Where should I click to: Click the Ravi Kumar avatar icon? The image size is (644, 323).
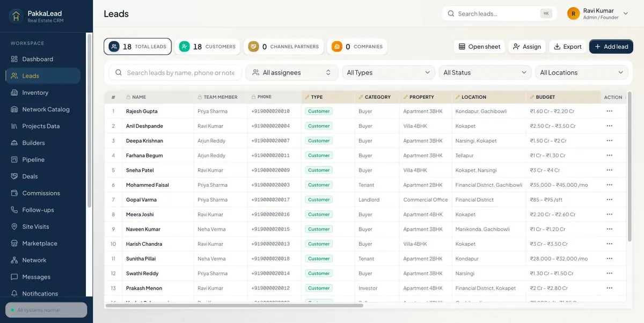pos(573,13)
